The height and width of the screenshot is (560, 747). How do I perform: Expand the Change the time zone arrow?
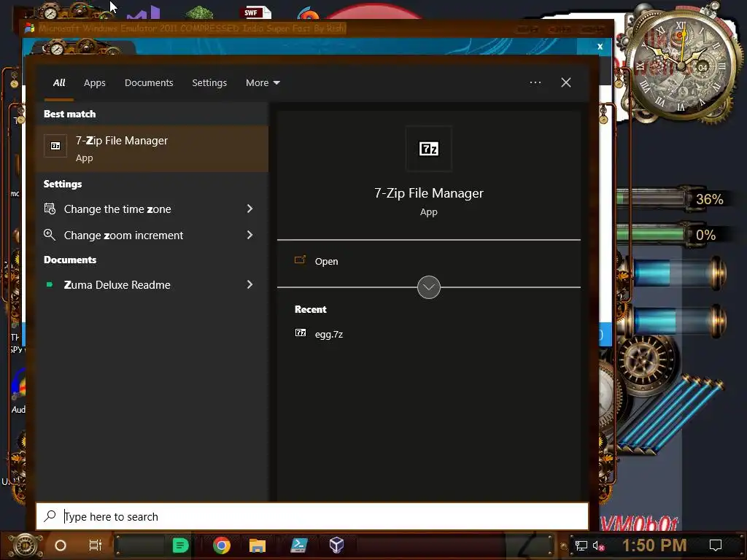[249, 209]
